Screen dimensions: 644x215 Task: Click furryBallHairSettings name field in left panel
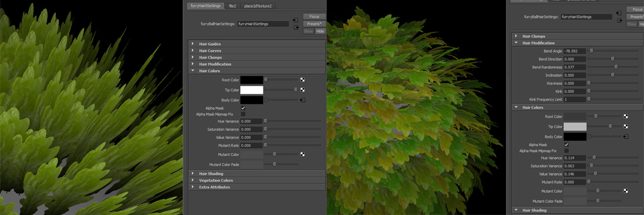tap(263, 24)
